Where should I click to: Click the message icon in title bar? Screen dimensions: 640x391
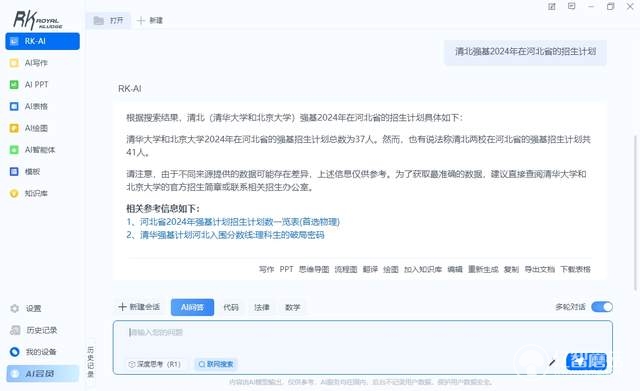point(571,6)
